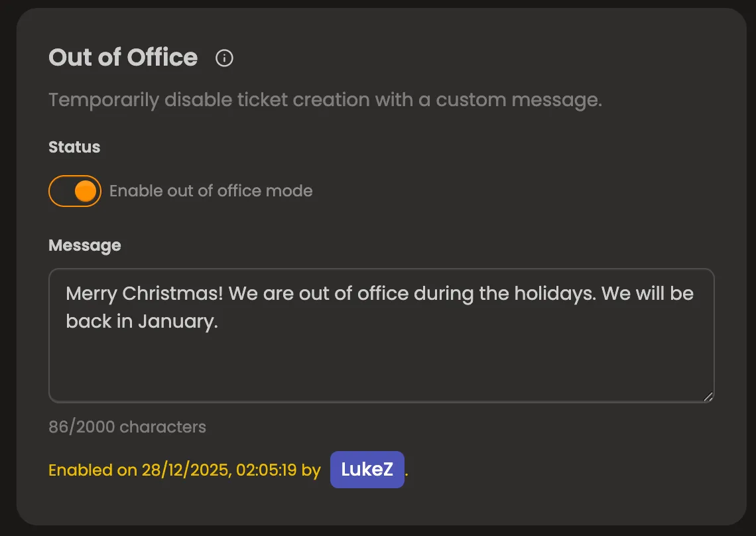Screen dimensions: 756x536
Task: Open LukeZ's profile via the purple badge
Action: [x=367, y=469]
